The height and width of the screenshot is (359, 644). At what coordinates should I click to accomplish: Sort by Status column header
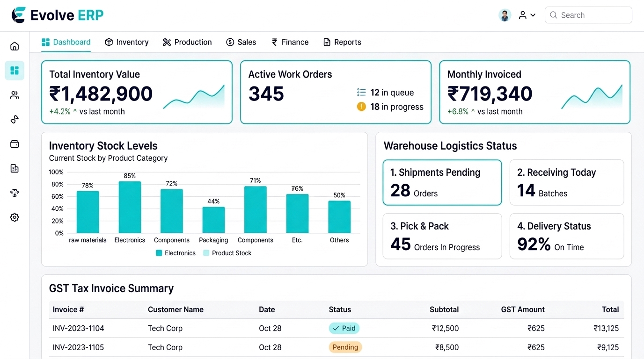click(340, 309)
